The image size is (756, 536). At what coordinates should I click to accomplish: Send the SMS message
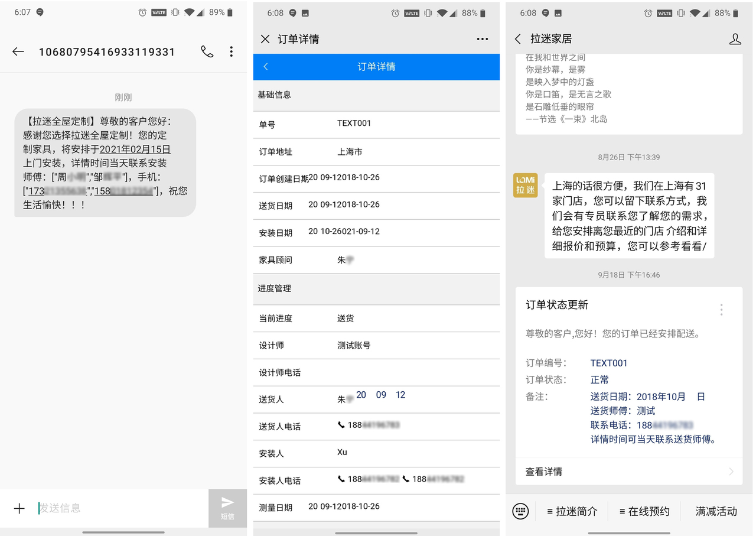(x=227, y=508)
